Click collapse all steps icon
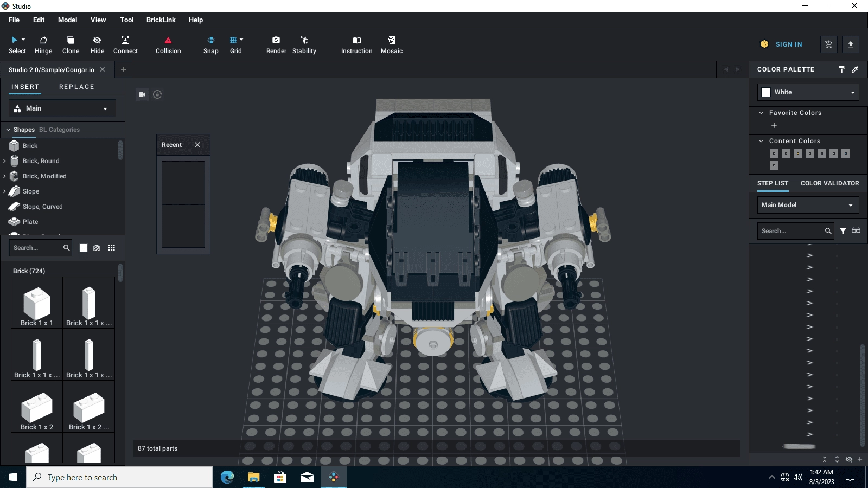The image size is (868, 488). pos(825,459)
